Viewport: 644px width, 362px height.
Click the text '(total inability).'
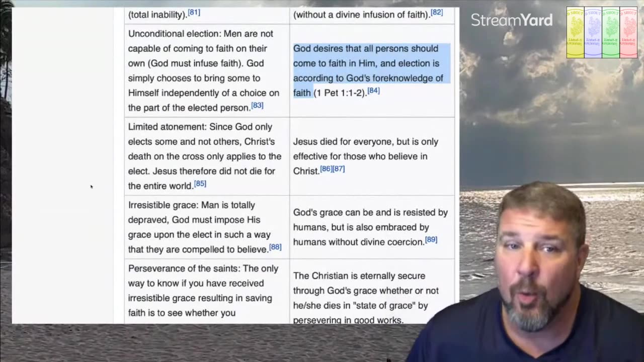tap(158, 15)
